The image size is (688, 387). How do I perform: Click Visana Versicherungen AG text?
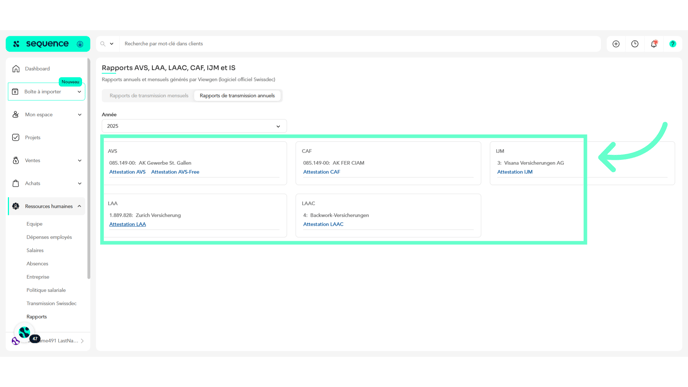pyautogui.click(x=534, y=163)
